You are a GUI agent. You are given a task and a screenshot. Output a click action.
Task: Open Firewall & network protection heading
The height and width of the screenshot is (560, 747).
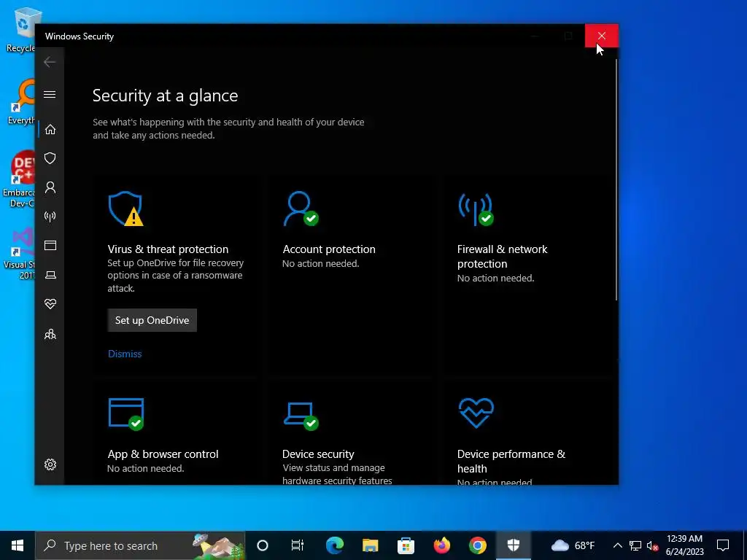pyautogui.click(x=502, y=256)
